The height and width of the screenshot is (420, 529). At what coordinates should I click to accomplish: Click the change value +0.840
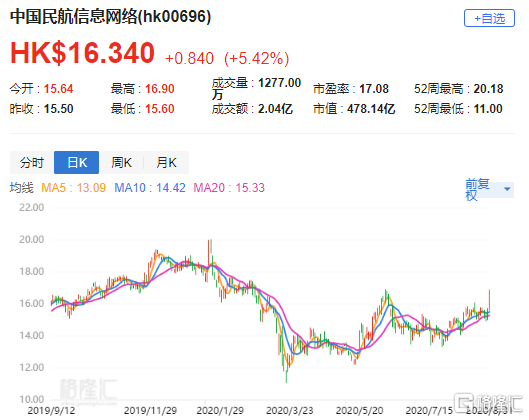(189, 58)
